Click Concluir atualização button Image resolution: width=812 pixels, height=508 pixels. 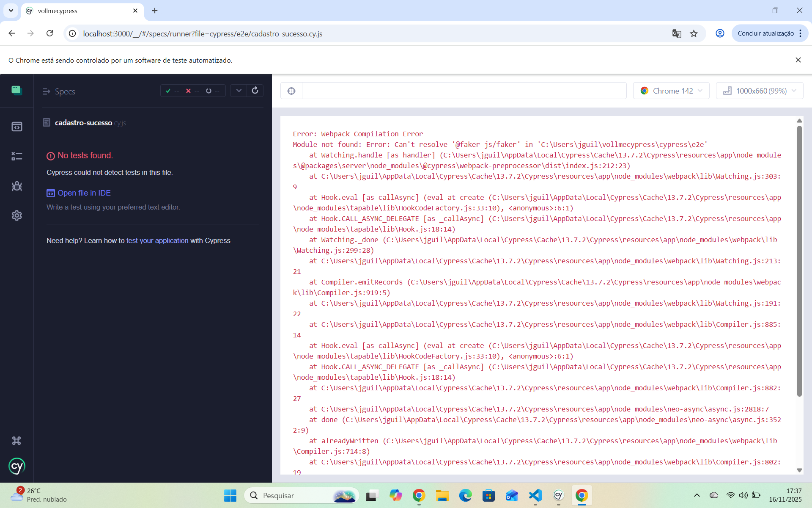point(765,33)
